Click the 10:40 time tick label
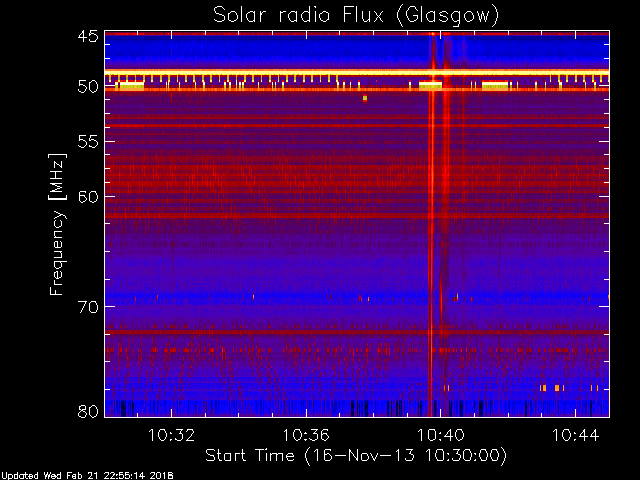Viewport: 640px width, 480px height. pos(441,435)
